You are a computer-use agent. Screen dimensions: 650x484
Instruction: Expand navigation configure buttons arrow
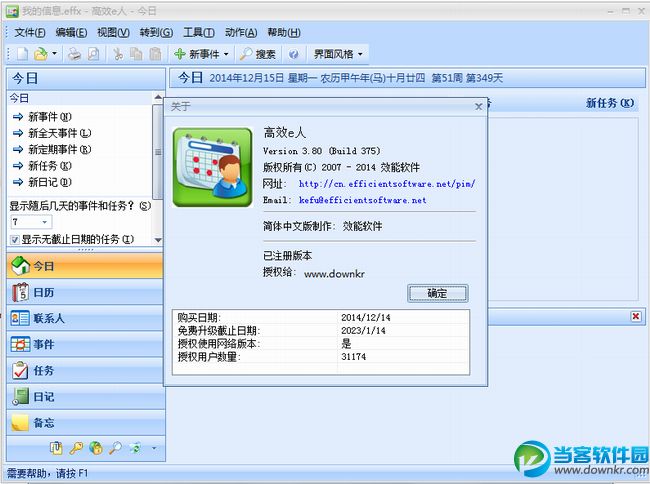point(154,448)
